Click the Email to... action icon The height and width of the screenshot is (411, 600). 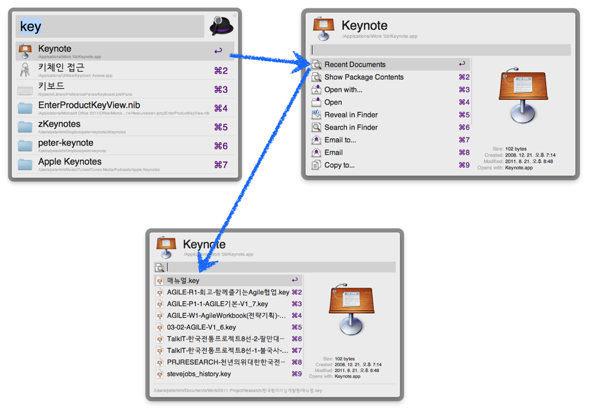(316, 140)
